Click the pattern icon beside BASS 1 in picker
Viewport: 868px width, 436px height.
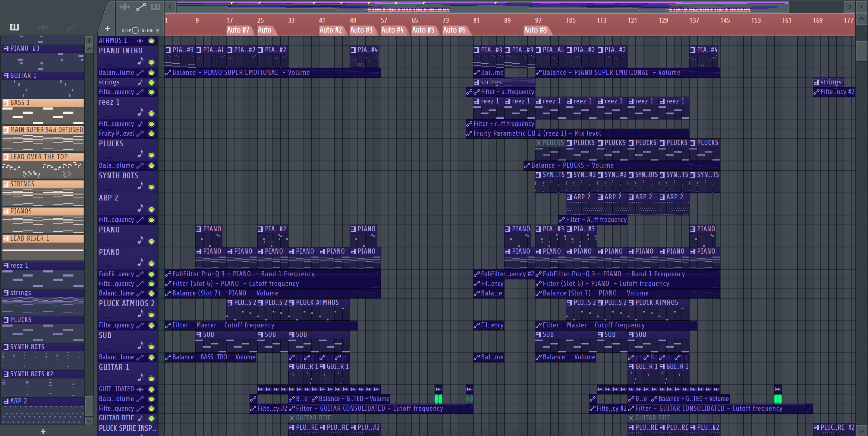click(6, 103)
